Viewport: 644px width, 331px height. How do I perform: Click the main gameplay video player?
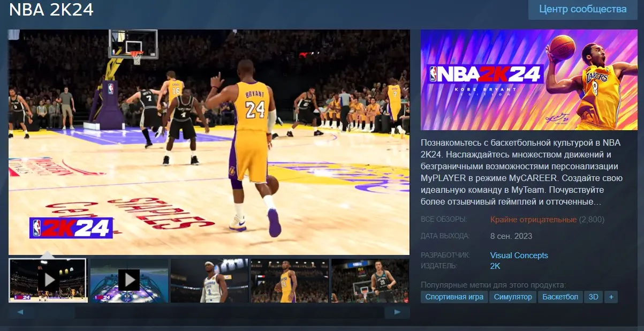(209, 142)
